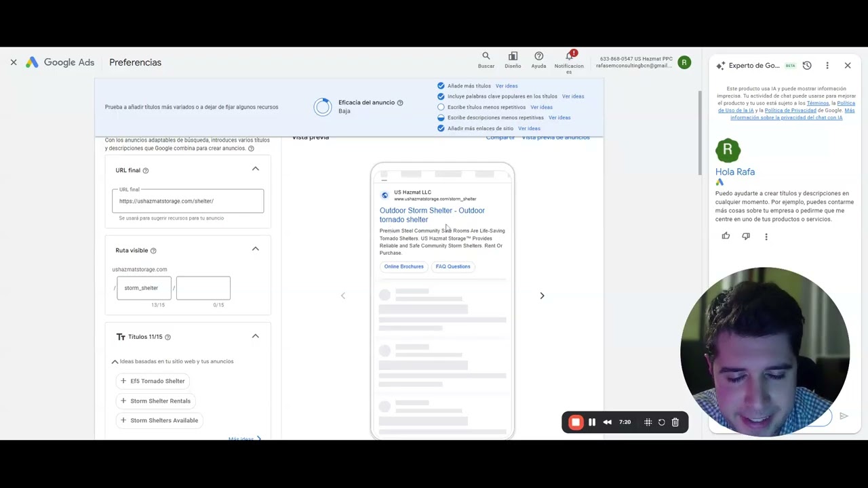Screen dimensions: 868x488
Task: Collapse the URL final section
Action: click(256, 169)
